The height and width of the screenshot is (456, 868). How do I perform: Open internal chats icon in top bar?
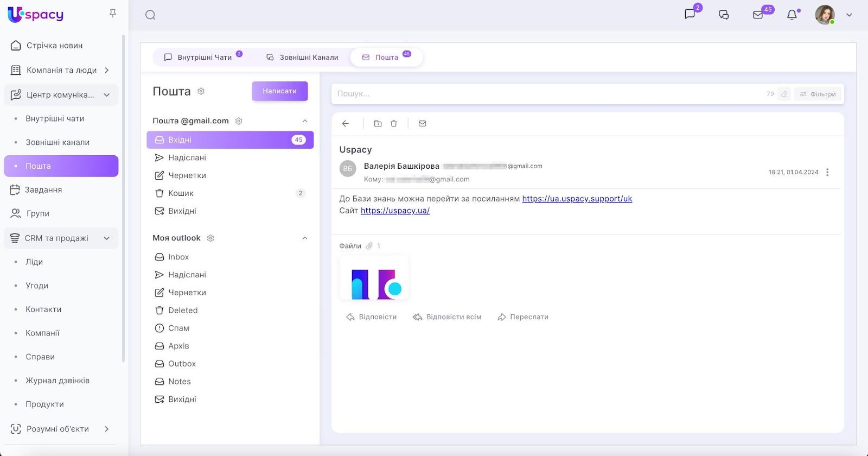pyautogui.click(x=690, y=14)
